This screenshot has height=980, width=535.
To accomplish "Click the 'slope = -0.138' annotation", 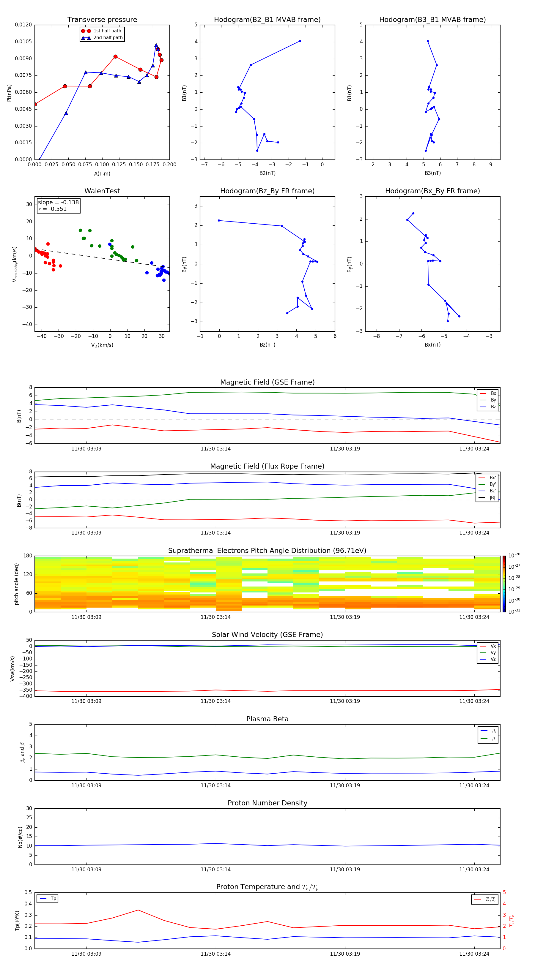I will point(58,203).
